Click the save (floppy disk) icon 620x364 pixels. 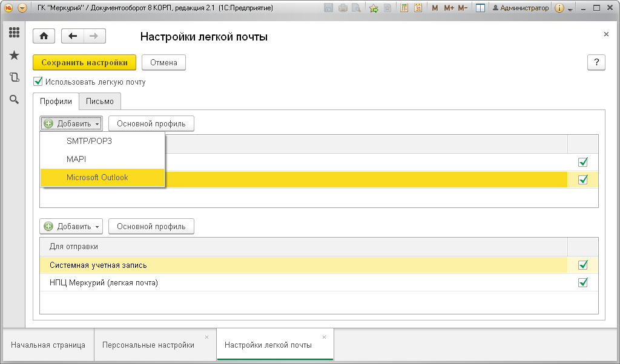coord(328,7)
